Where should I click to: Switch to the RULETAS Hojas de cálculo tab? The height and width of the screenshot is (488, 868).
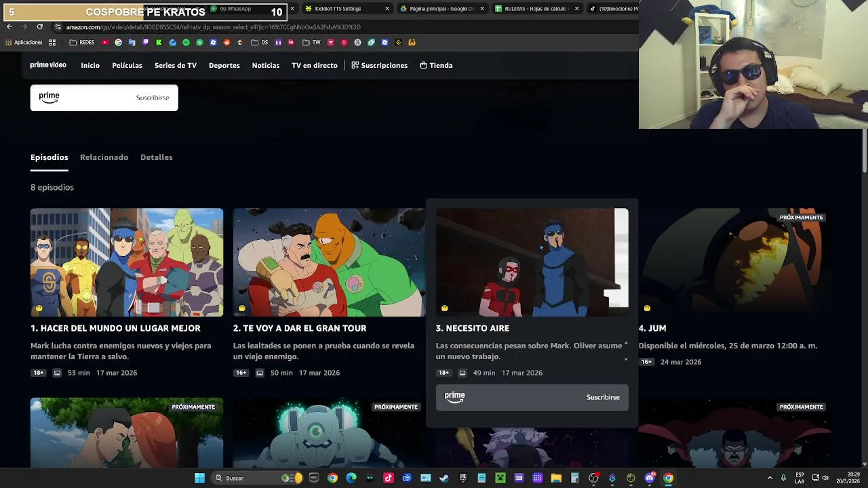(536, 9)
